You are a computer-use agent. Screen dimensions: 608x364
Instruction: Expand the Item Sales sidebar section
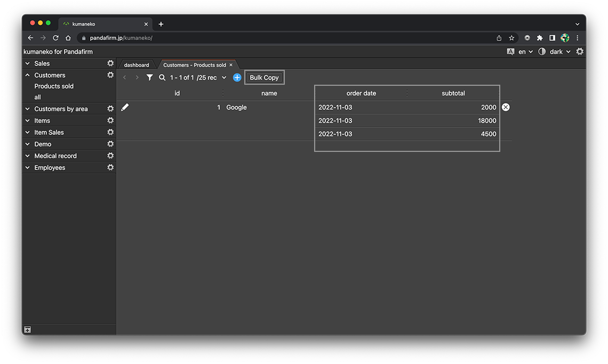coord(28,133)
